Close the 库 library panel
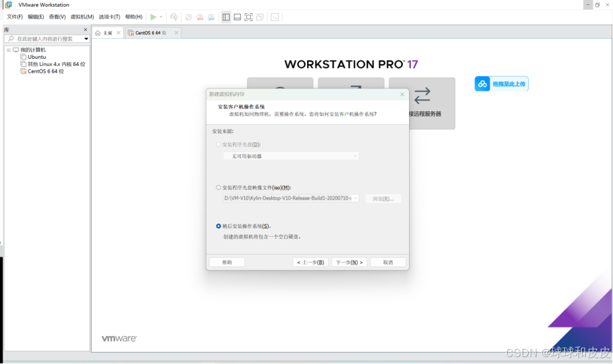The width and height of the screenshot is (613, 364). (x=85, y=30)
